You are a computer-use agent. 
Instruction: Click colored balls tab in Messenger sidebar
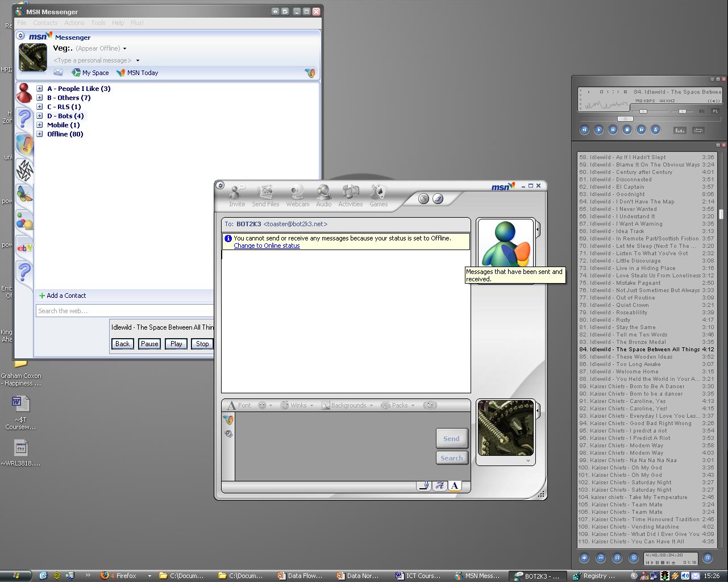[24, 221]
